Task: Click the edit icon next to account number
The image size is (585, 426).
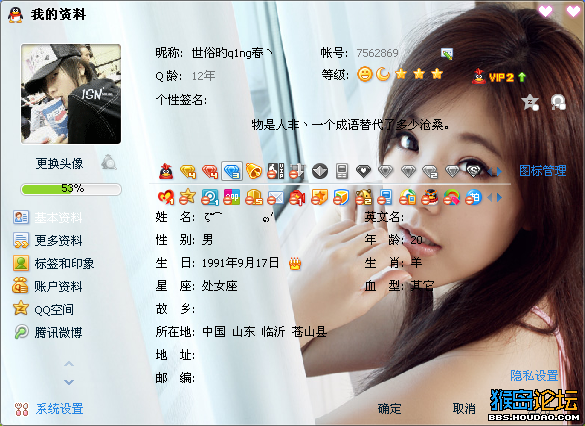Action: coord(447,53)
